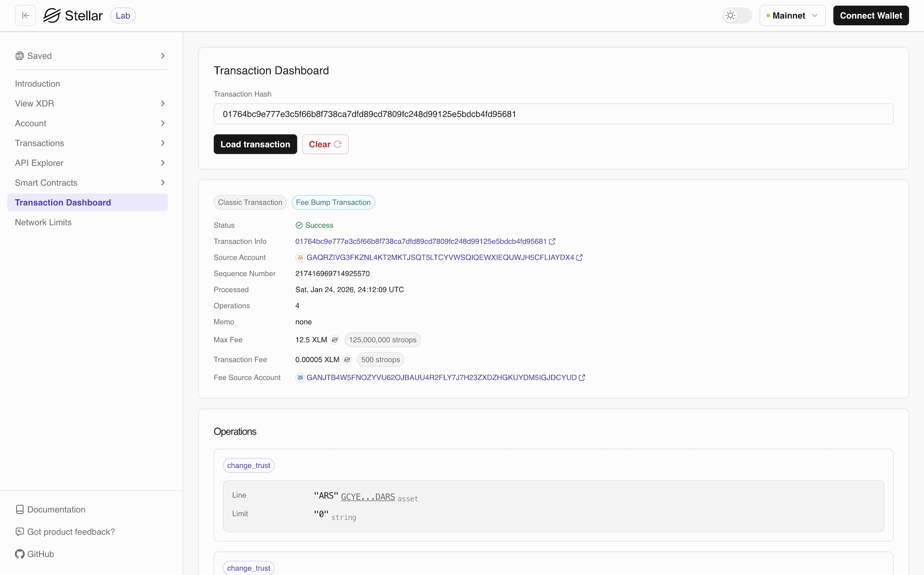This screenshot has height=575, width=924.
Task: Toggle the light/dark theme switch
Action: 737,16
